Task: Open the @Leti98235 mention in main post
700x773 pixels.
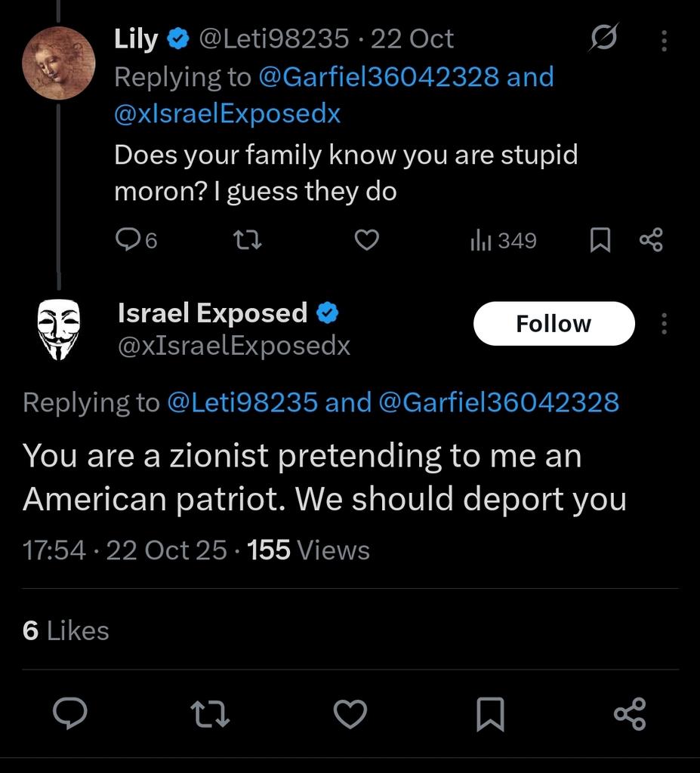Action: [x=242, y=402]
